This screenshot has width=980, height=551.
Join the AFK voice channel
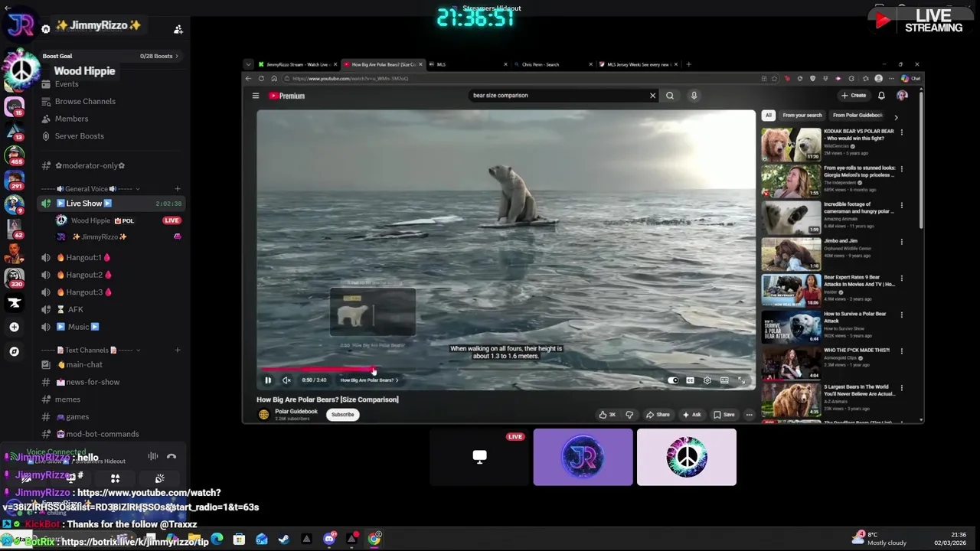coord(75,309)
